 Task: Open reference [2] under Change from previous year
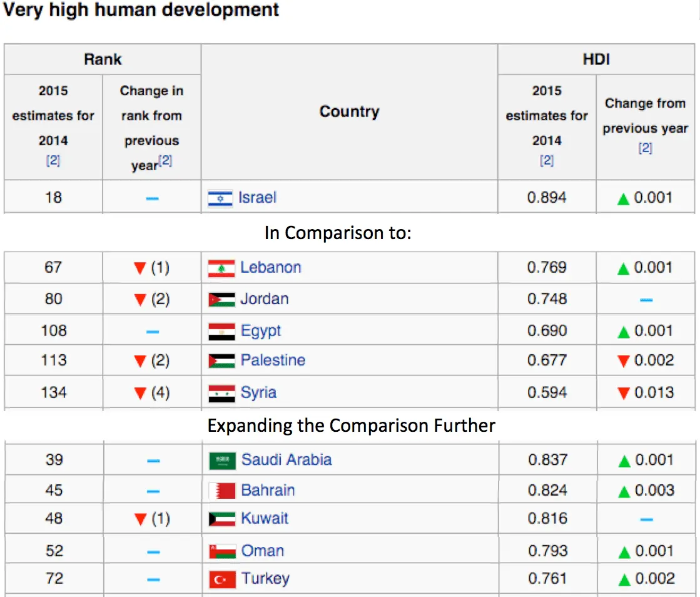[x=645, y=148]
